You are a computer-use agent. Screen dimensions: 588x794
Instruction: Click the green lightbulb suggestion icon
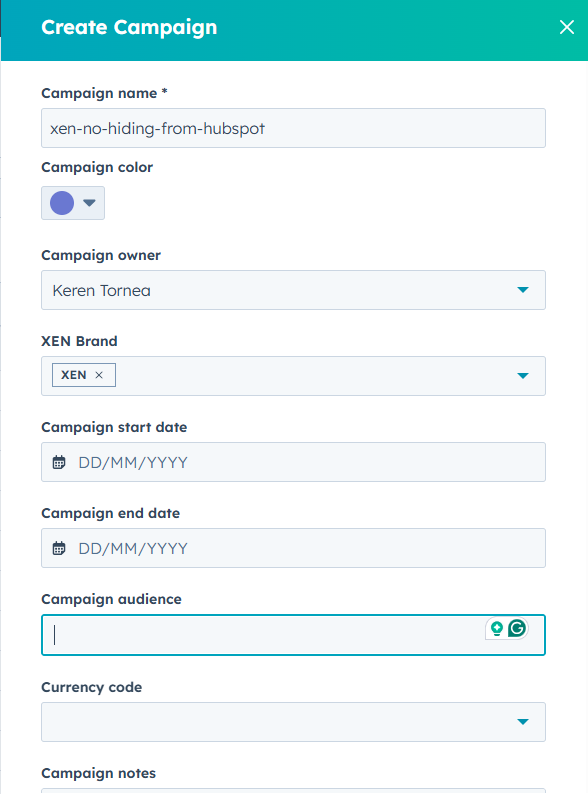pos(497,628)
